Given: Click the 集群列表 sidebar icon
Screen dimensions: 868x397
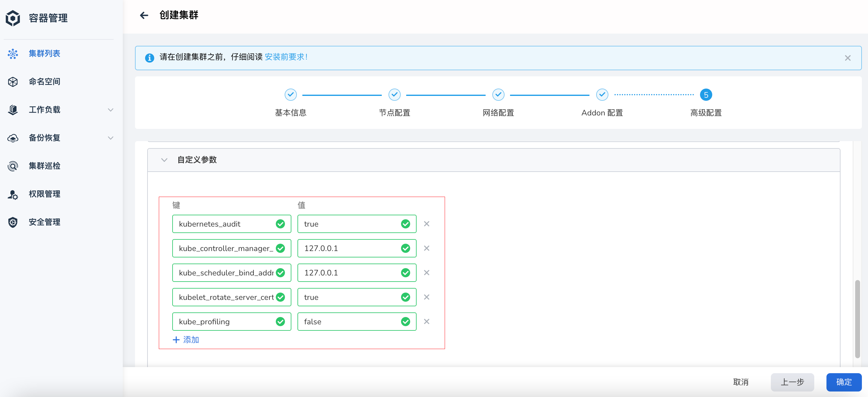Looking at the screenshot, I should click(13, 53).
